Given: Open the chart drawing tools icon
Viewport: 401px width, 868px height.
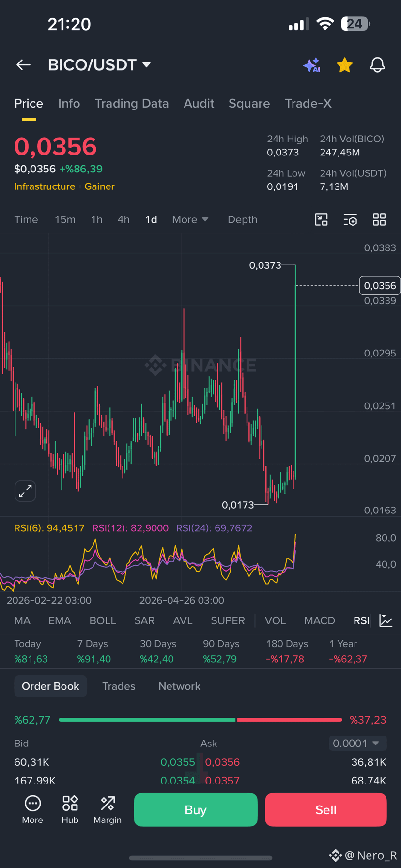Looking at the screenshot, I should pyautogui.click(x=322, y=219).
